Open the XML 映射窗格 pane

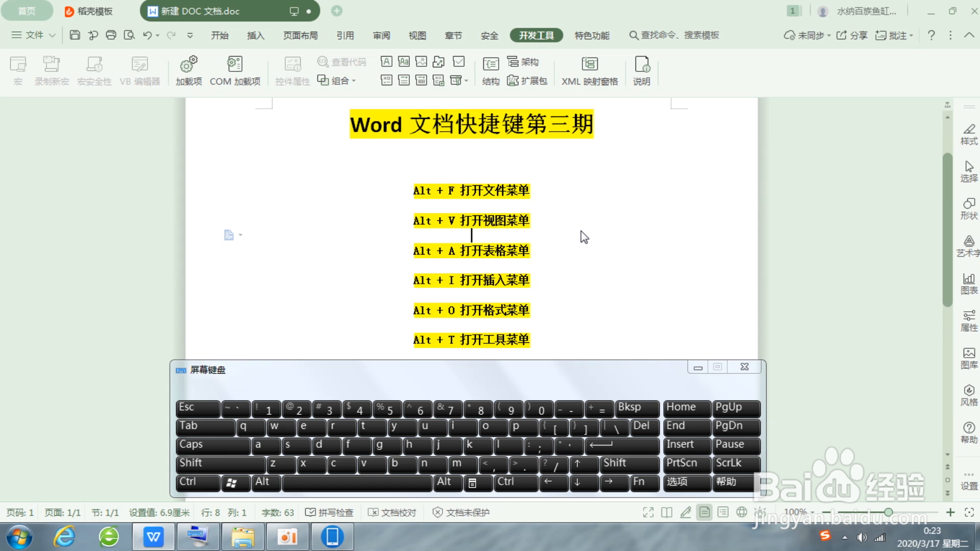[x=590, y=70]
